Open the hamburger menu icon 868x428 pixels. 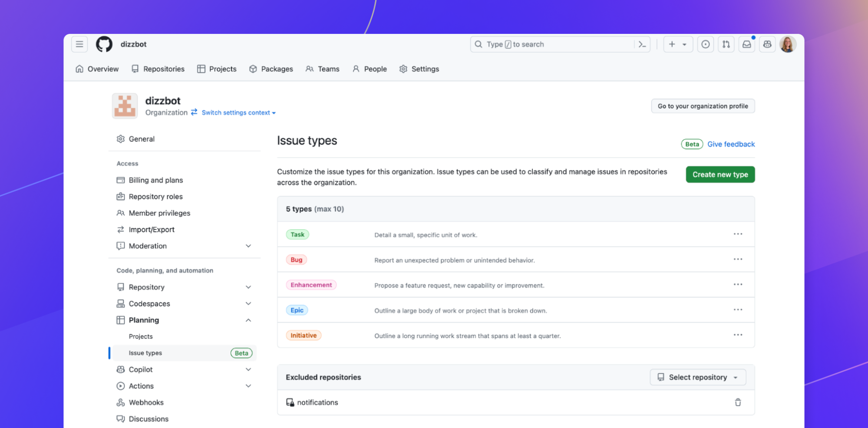79,44
